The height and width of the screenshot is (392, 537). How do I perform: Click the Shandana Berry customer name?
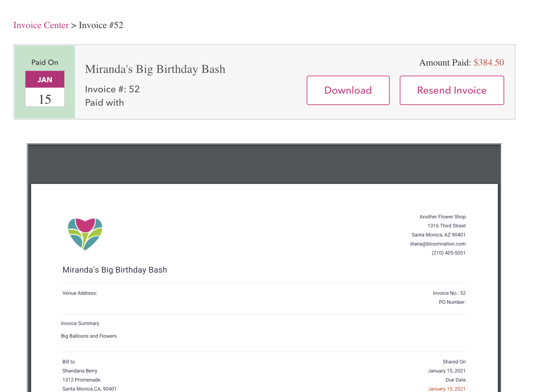pyautogui.click(x=80, y=371)
